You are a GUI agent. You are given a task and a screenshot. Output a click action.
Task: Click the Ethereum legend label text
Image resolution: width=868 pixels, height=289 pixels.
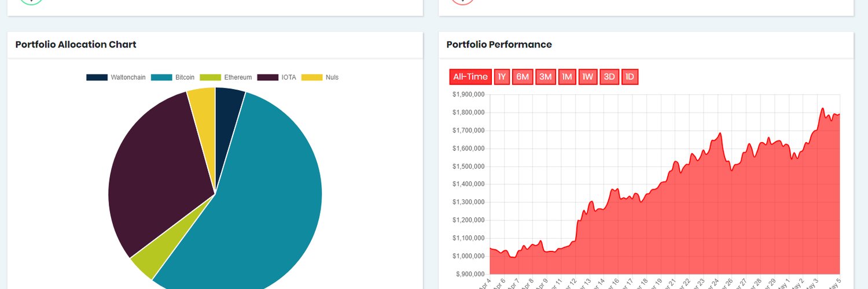[x=238, y=77]
